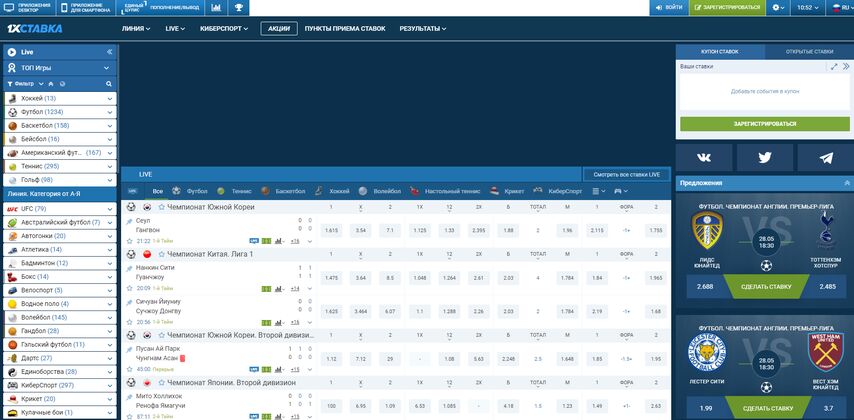Image resolution: width=854 pixels, height=420 pixels.
Task: Select odds 2.688 for Лидс Юнайтед
Action: (x=705, y=287)
